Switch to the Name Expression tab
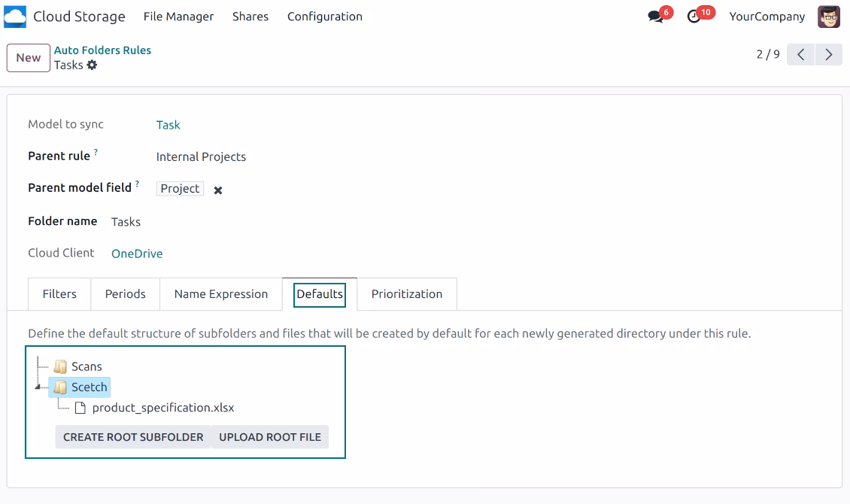The width and height of the screenshot is (850, 504). [x=221, y=293]
